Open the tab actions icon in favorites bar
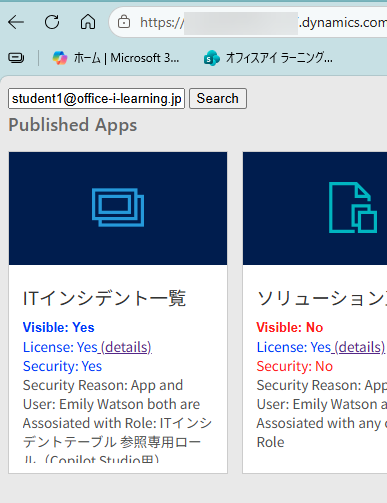The width and height of the screenshot is (387, 503). (x=16, y=58)
